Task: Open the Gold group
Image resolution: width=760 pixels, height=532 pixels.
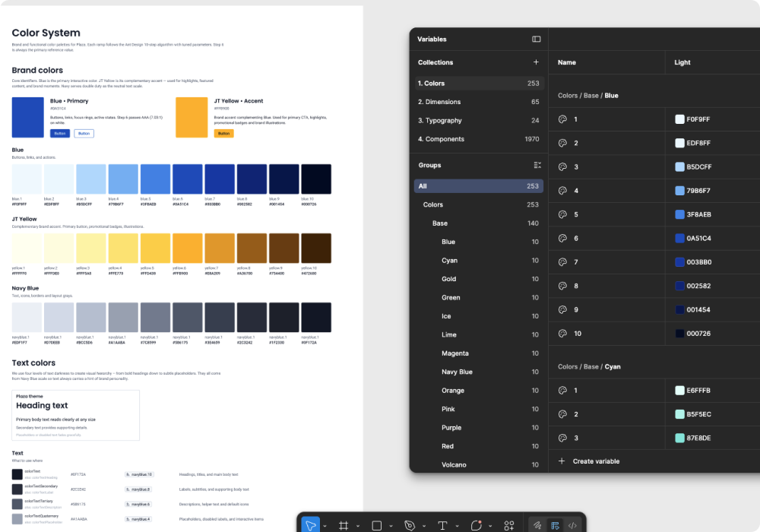Action: tap(479, 279)
